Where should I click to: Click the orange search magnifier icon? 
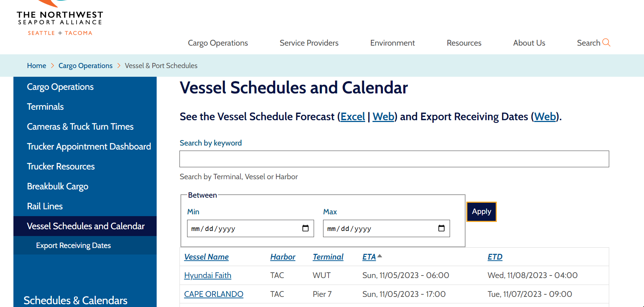606,43
